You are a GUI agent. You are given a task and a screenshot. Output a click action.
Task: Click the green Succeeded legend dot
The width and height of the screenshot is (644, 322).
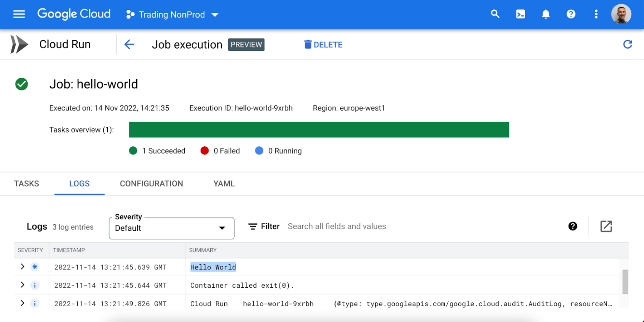click(x=133, y=151)
